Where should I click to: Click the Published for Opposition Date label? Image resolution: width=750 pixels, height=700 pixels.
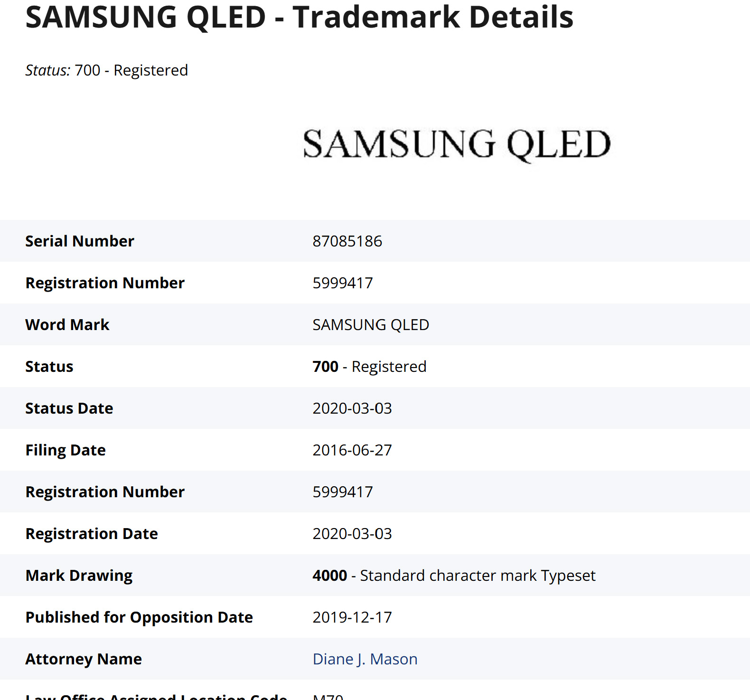pos(139,617)
